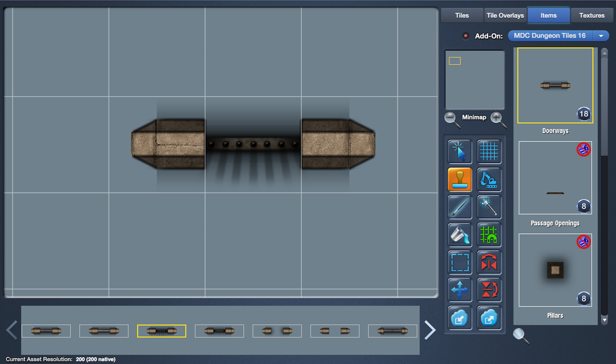616x364 pixels.
Task: Toggle the blue grid tool
Action: (x=489, y=152)
